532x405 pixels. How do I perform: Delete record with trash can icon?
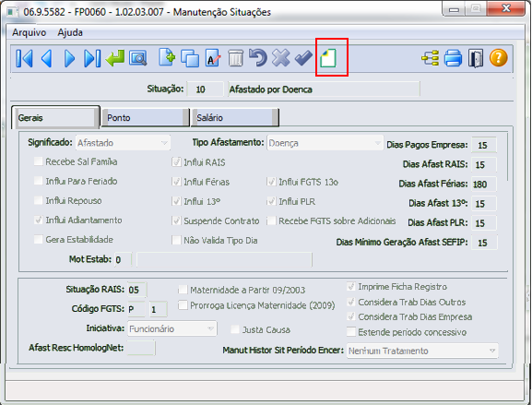coord(235,58)
